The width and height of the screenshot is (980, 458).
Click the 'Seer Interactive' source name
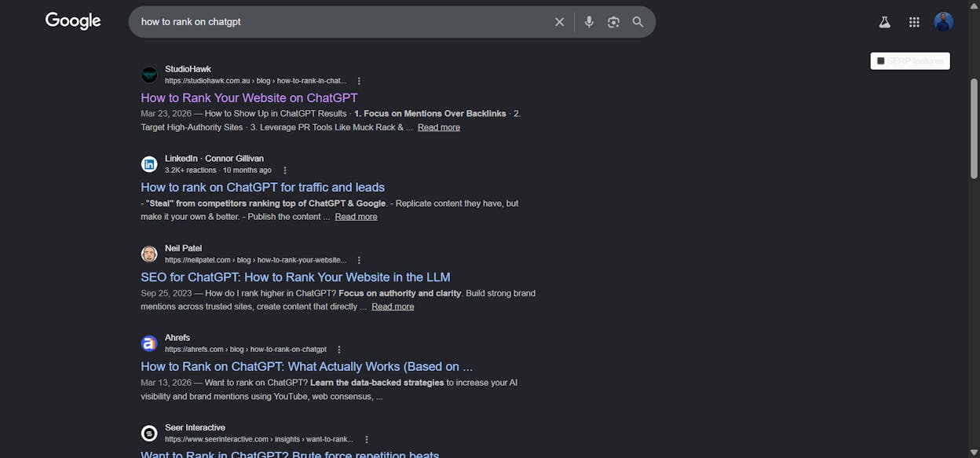click(195, 427)
